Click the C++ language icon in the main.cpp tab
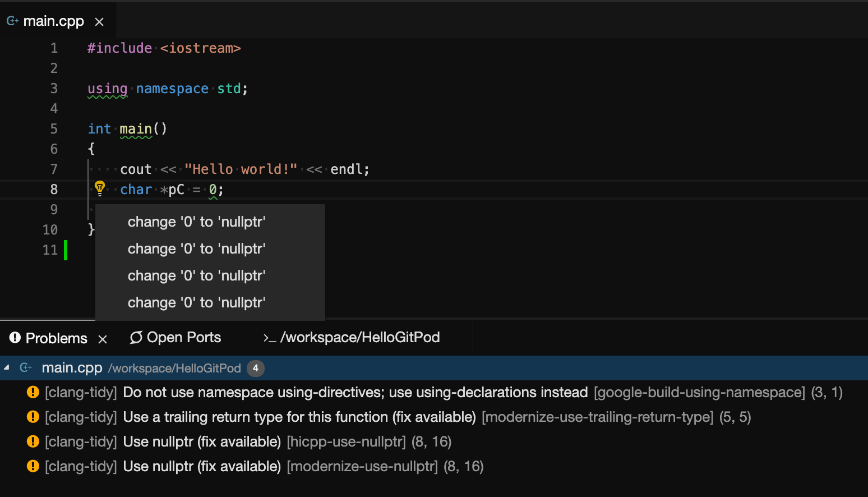Viewport: 868px width, 497px height. (x=11, y=21)
